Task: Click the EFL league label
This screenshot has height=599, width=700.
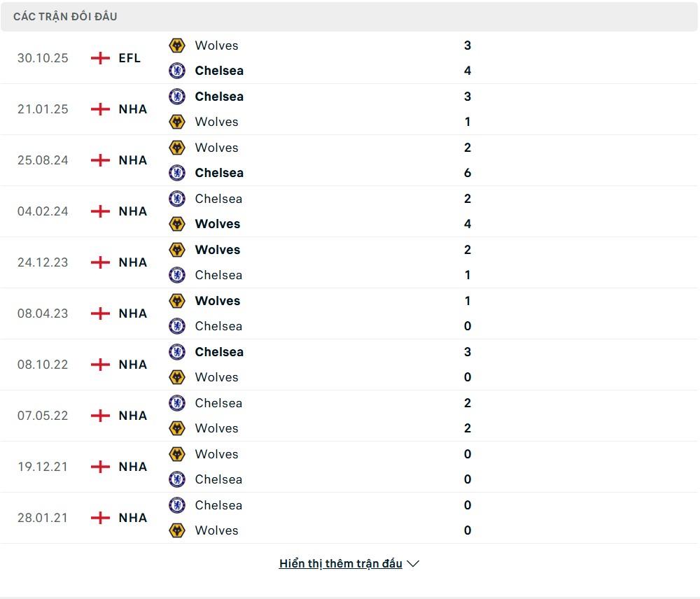Action: coord(129,58)
